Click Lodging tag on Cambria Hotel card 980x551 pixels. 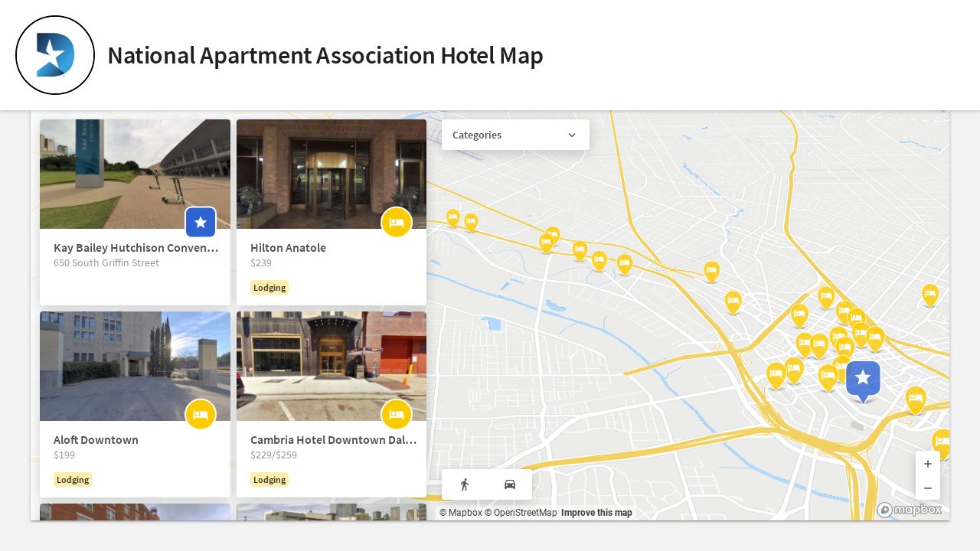click(x=269, y=480)
